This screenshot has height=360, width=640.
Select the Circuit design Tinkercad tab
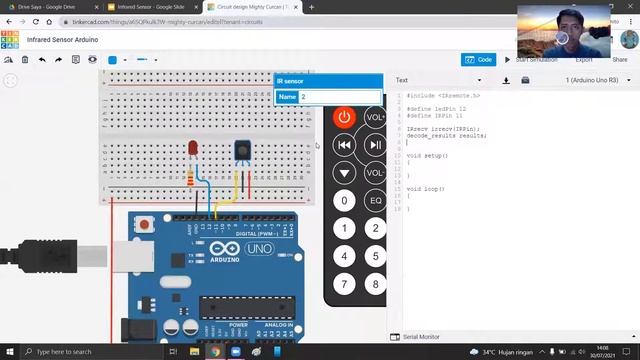coord(252,7)
